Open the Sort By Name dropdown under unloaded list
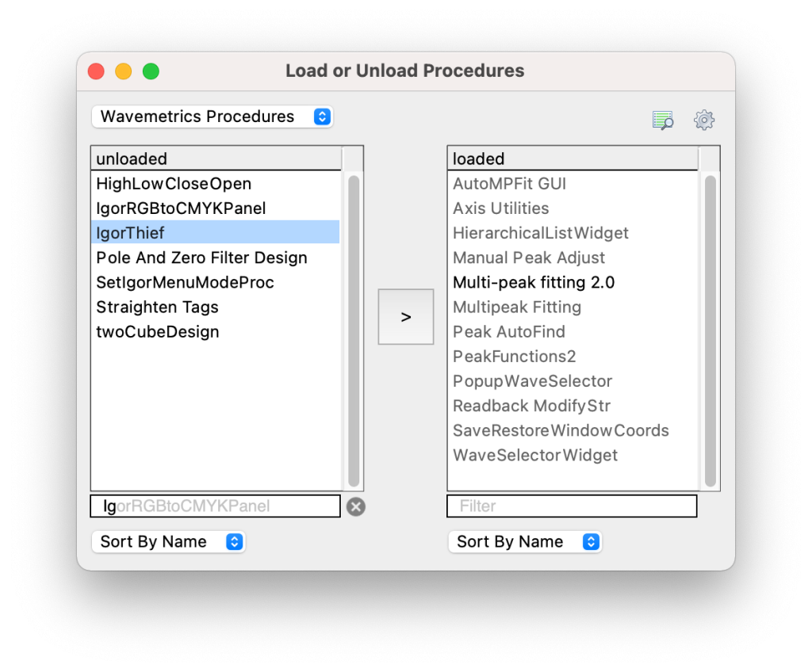Screen dimensions: 812x672 (168, 541)
